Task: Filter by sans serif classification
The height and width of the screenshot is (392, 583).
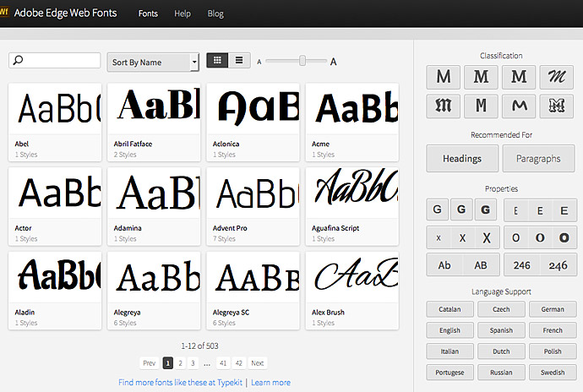Action: point(444,77)
